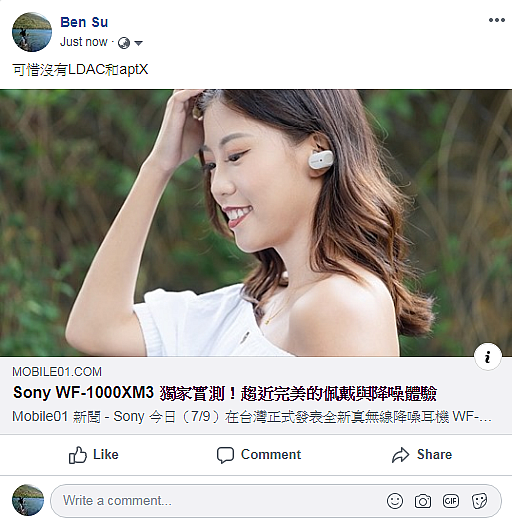Click the speech bubble Comment icon
512x526 pixels.
[225, 455]
